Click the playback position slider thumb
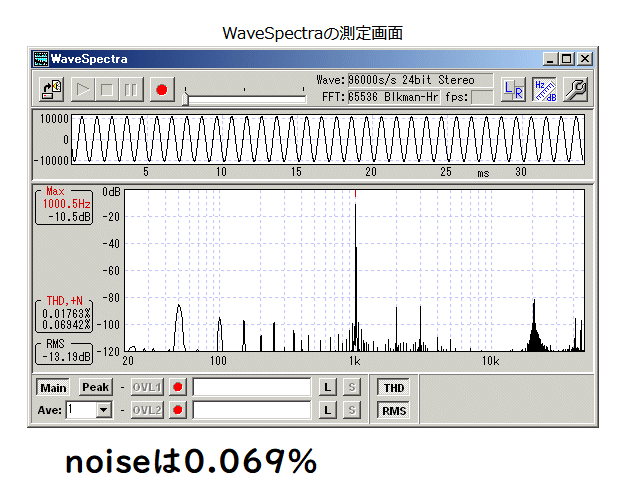This screenshot has height=477, width=618. tap(185, 99)
